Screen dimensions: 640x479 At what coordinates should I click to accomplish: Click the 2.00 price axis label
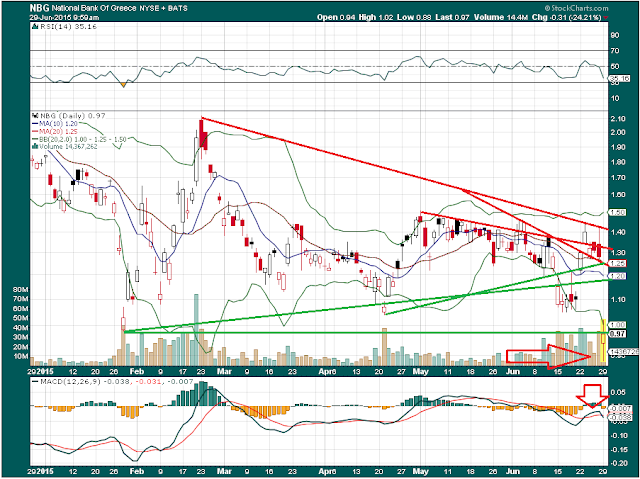(x=617, y=132)
